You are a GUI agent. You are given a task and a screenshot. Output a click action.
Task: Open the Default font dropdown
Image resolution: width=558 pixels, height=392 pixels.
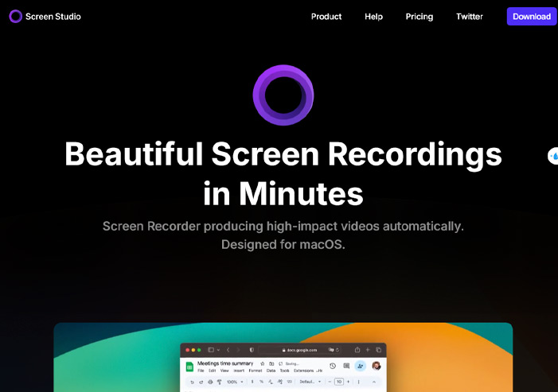coord(310,382)
